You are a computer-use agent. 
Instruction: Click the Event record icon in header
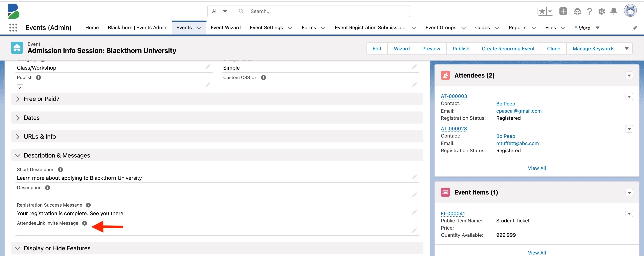17,48
